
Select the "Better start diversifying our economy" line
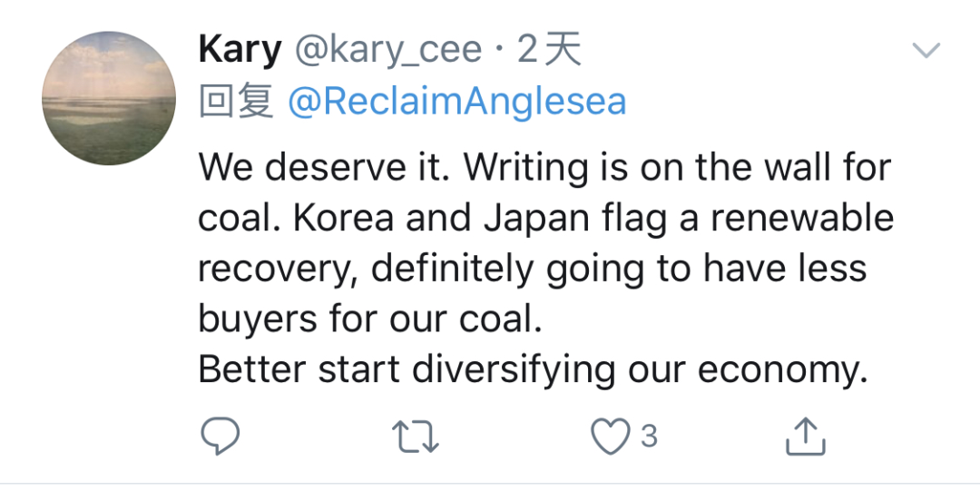coord(534,369)
